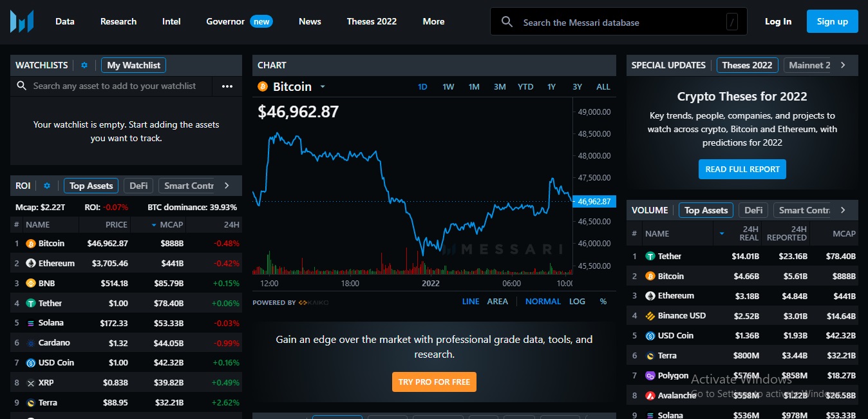This screenshot has height=419, width=868.
Task: Click the Avalanche icon in Volume table
Action: tap(650, 396)
